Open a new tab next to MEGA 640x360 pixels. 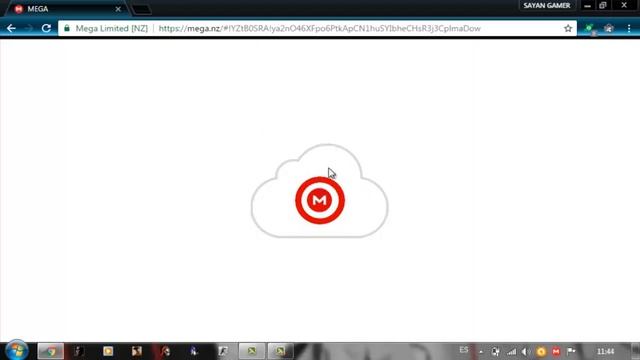tap(142, 9)
